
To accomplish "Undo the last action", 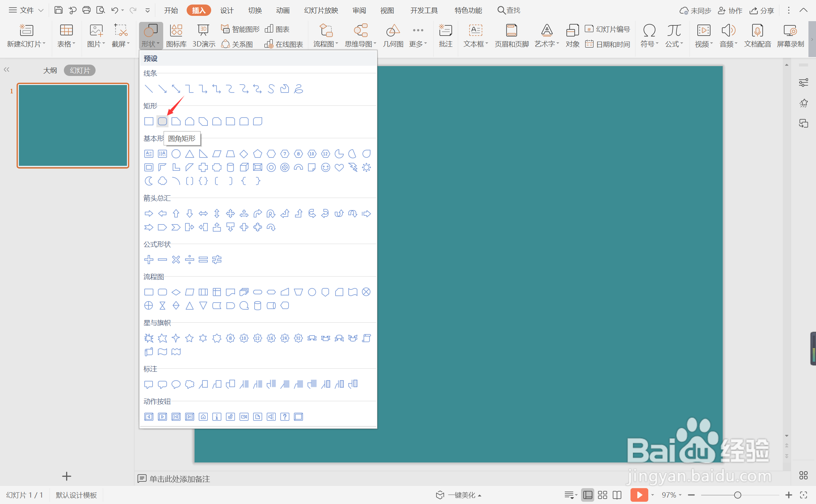I will pyautogui.click(x=114, y=10).
